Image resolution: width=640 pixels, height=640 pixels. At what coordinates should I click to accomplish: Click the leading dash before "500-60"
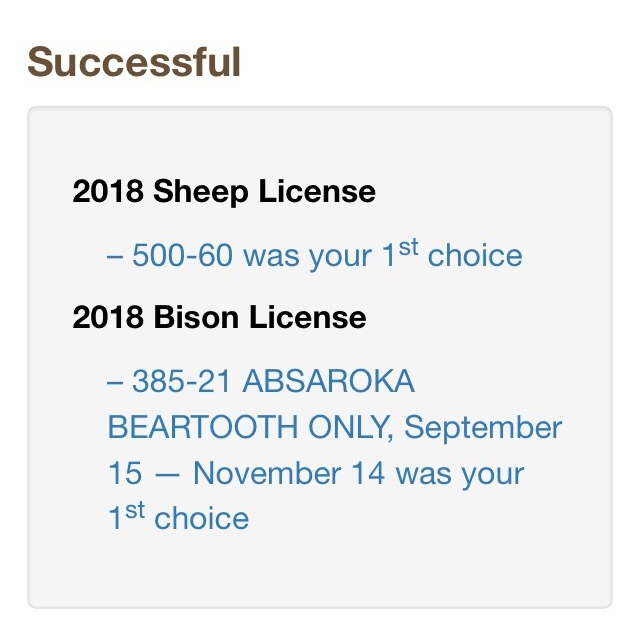(115, 256)
